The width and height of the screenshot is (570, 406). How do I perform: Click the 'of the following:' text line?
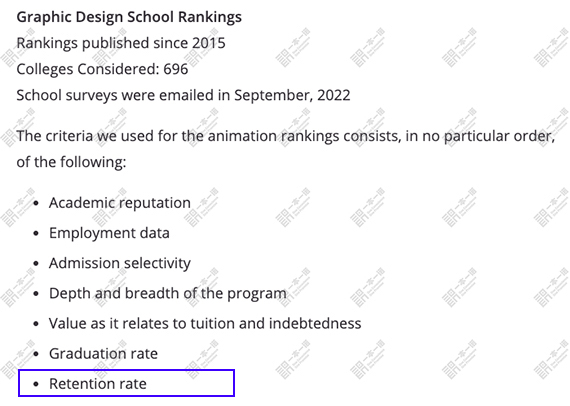tap(71, 162)
